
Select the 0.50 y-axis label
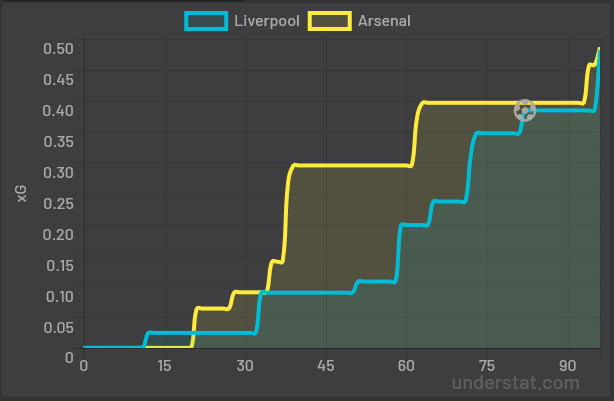click(x=58, y=49)
